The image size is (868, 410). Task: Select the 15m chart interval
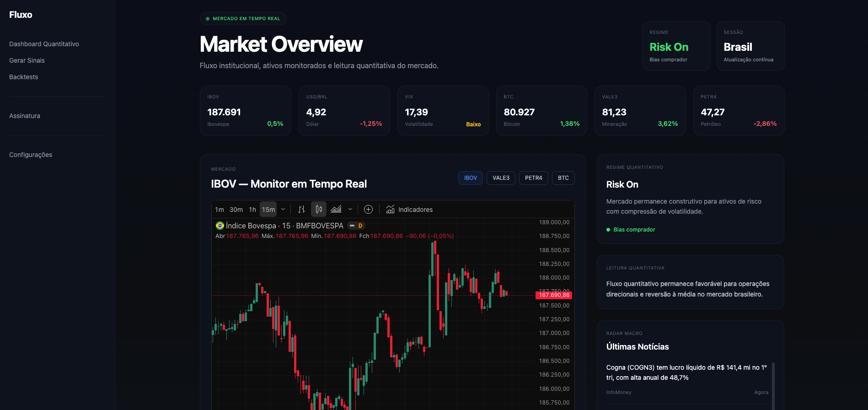(x=268, y=210)
